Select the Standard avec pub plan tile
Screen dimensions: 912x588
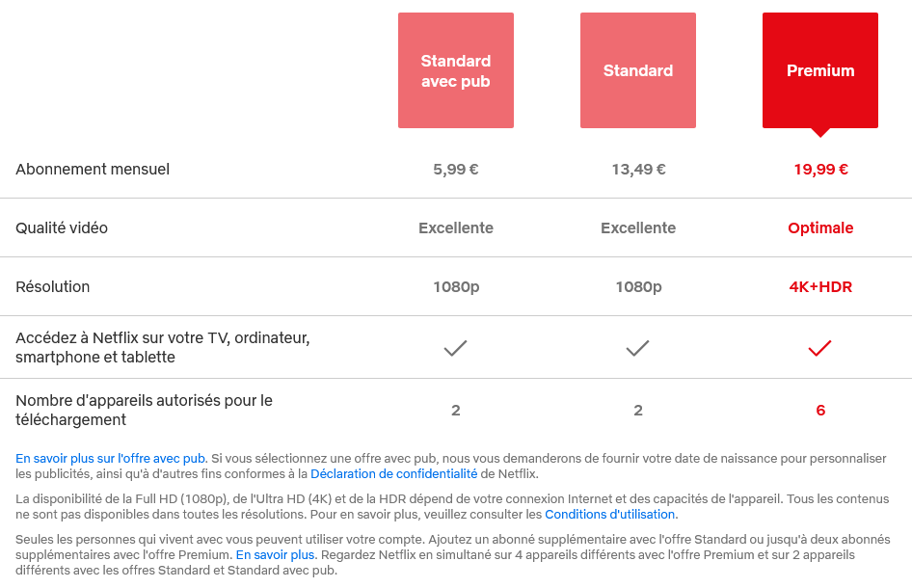[x=455, y=70]
